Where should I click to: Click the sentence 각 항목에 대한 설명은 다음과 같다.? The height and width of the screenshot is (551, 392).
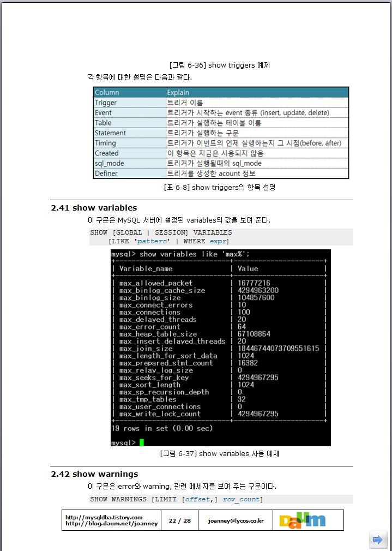(140, 77)
